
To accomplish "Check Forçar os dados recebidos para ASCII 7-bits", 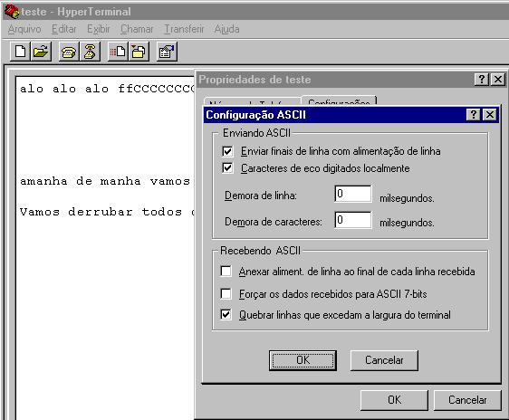I will pos(226,293).
